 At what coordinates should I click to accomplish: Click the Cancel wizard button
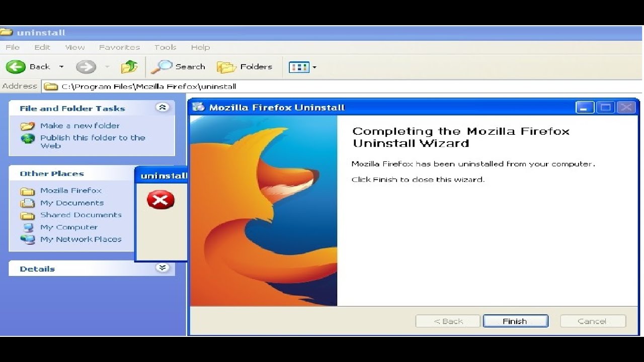593,321
